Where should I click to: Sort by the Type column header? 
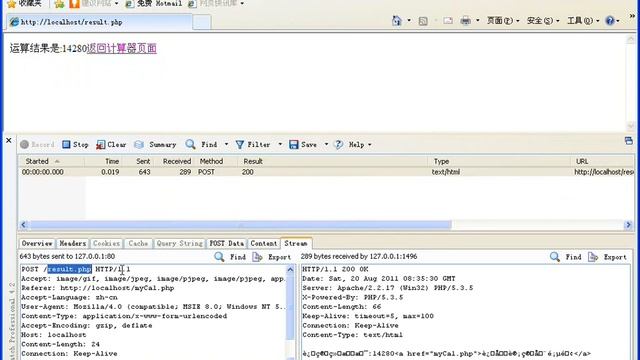click(499, 161)
